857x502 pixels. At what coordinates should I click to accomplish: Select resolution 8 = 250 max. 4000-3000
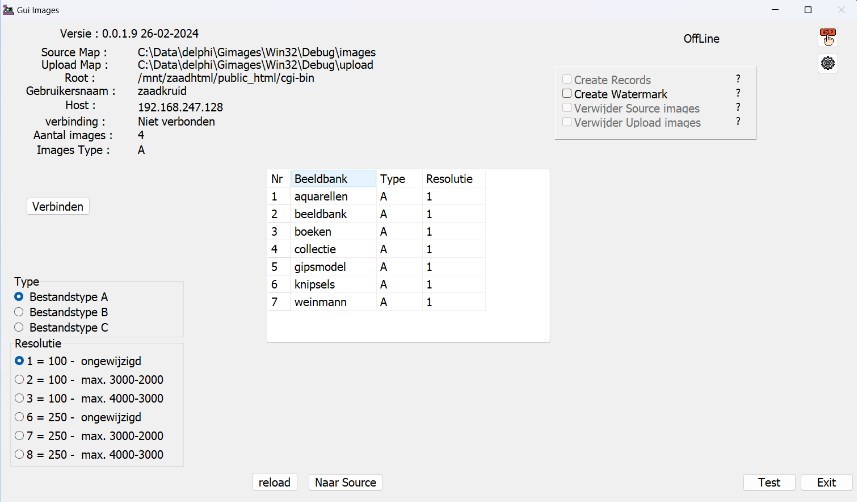(x=19, y=455)
